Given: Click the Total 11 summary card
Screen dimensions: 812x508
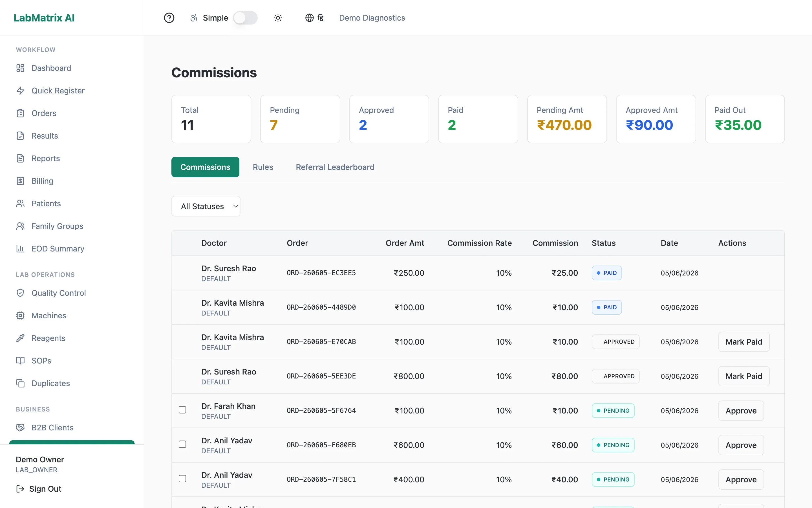Looking at the screenshot, I should [x=211, y=119].
